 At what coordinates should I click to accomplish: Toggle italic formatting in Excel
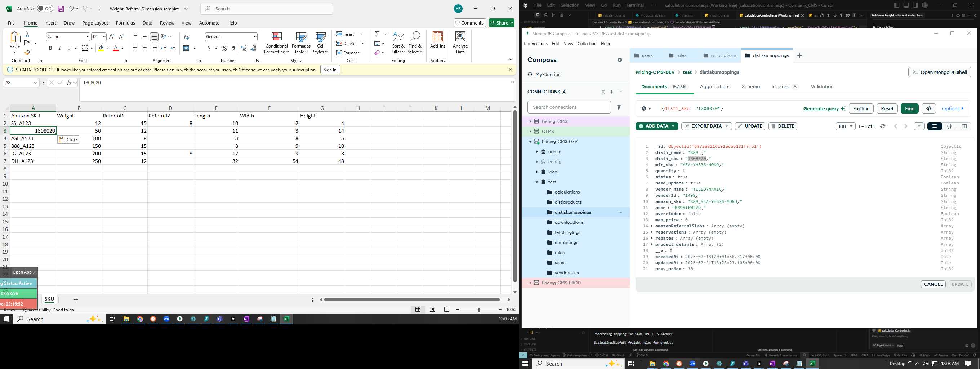59,48
